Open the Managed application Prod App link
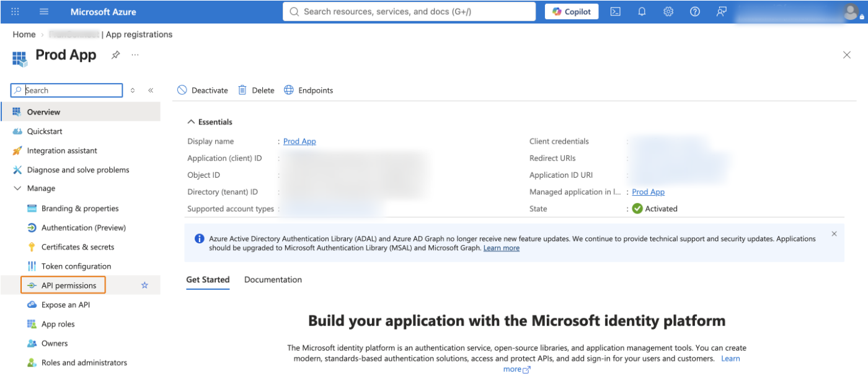Image resolution: width=868 pixels, height=379 pixels. click(648, 192)
